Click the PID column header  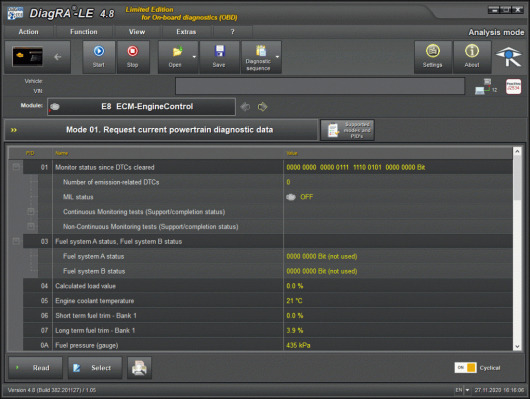[x=30, y=153]
